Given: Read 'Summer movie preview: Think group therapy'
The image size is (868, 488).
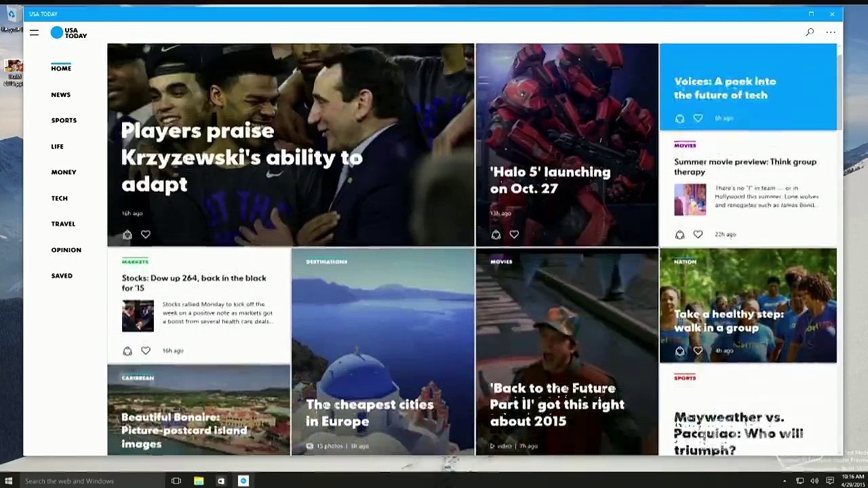Looking at the screenshot, I should tap(745, 167).
